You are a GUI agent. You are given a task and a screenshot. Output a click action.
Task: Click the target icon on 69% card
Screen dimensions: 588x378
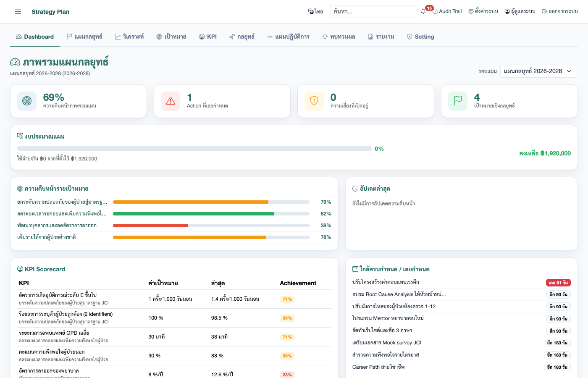pyautogui.click(x=27, y=101)
